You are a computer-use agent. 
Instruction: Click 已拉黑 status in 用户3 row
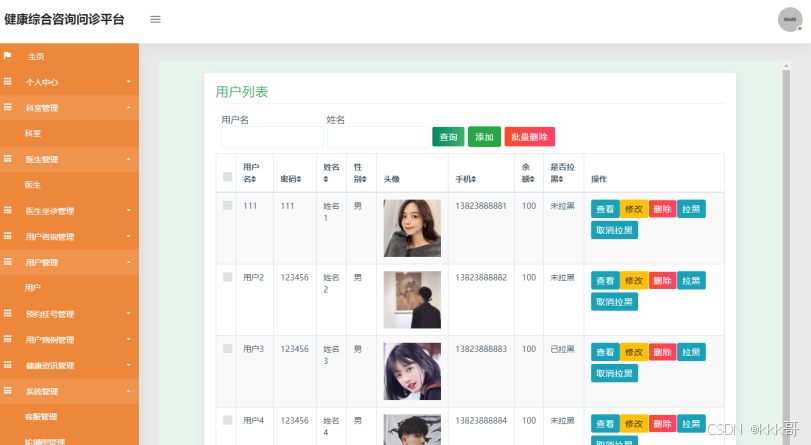[562, 349]
